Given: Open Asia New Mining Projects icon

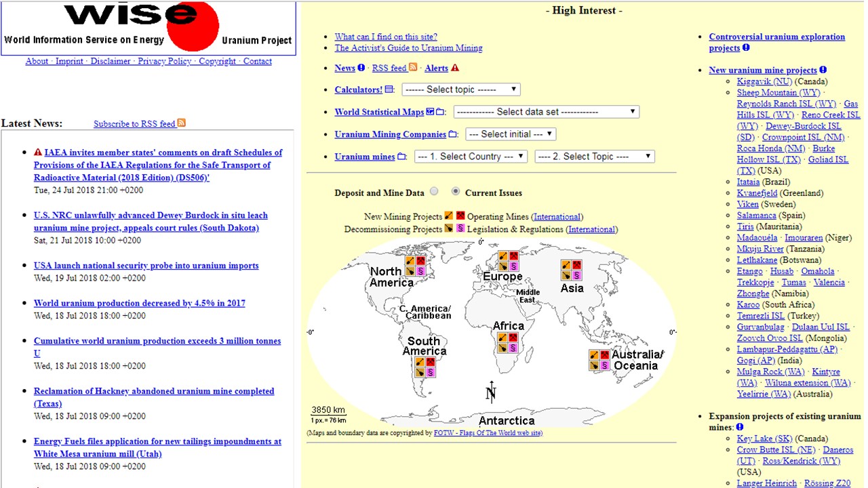Looking at the screenshot, I should coord(566,265).
